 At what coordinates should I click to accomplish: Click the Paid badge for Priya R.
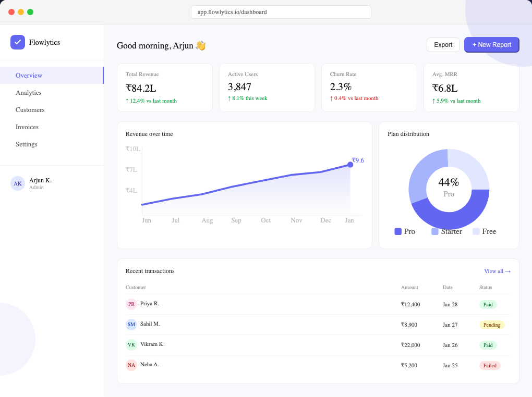(488, 304)
